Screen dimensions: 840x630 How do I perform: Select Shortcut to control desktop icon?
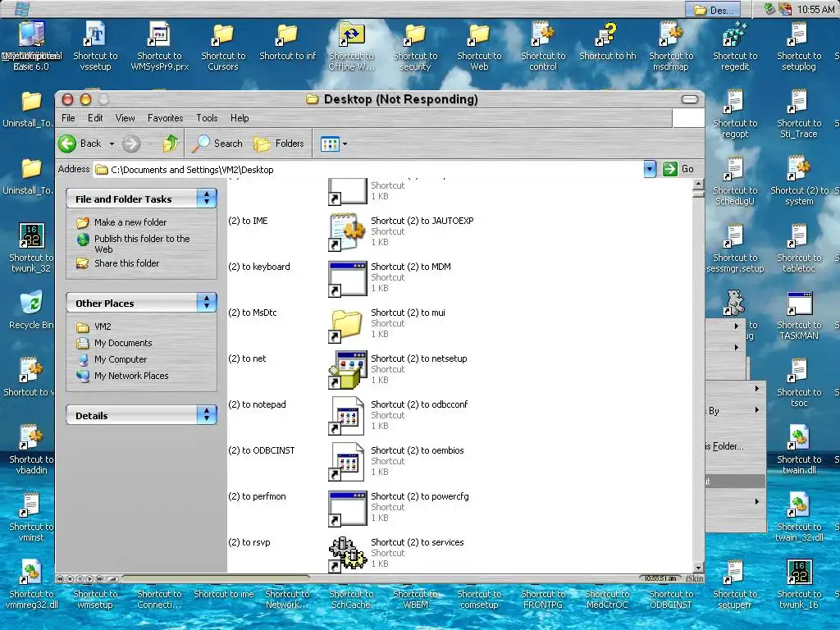tap(543, 47)
